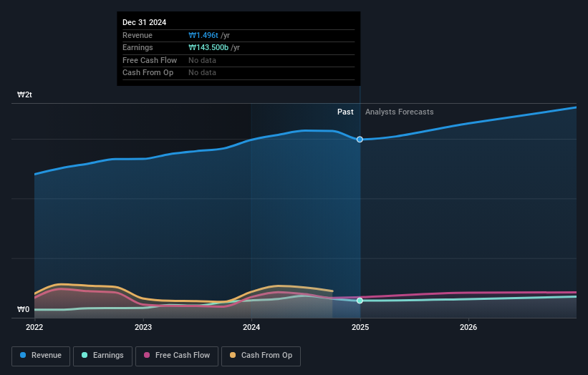588x375 pixels.
Task: Toggle the Cash From Op legend button
Action: (x=261, y=356)
